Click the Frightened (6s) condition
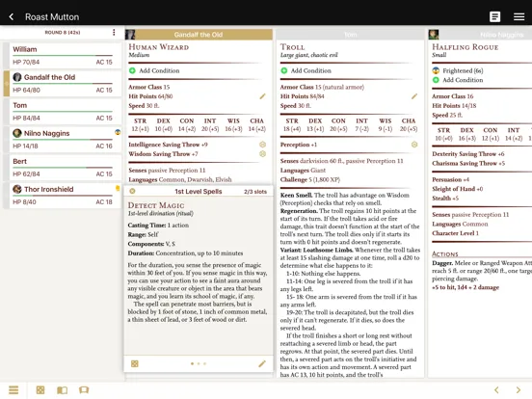532x399 pixels. [458, 70]
